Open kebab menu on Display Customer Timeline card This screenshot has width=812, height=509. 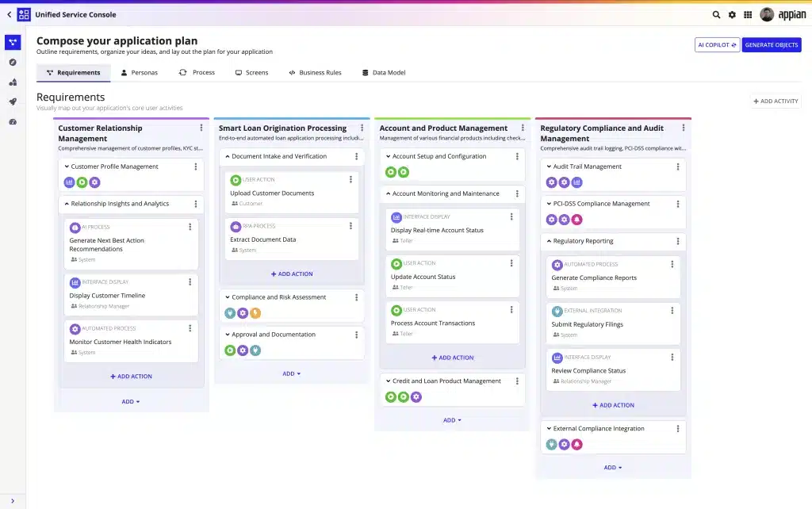(x=190, y=281)
